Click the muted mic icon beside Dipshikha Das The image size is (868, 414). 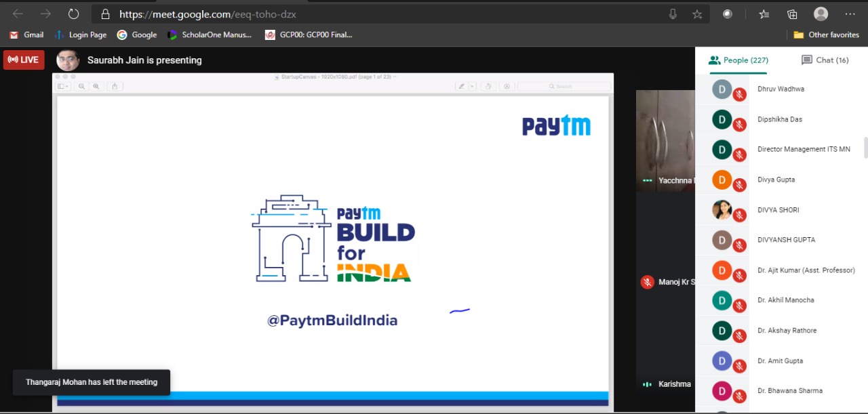(x=739, y=125)
